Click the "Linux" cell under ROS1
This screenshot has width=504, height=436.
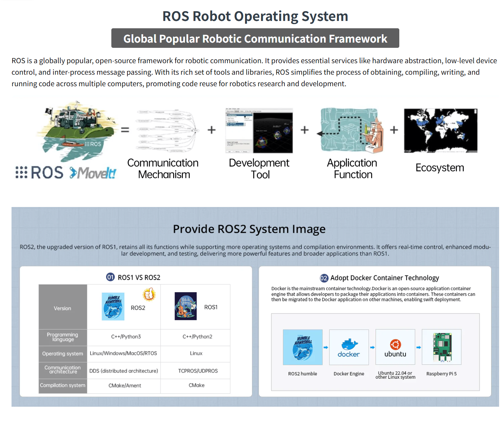tap(196, 354)
